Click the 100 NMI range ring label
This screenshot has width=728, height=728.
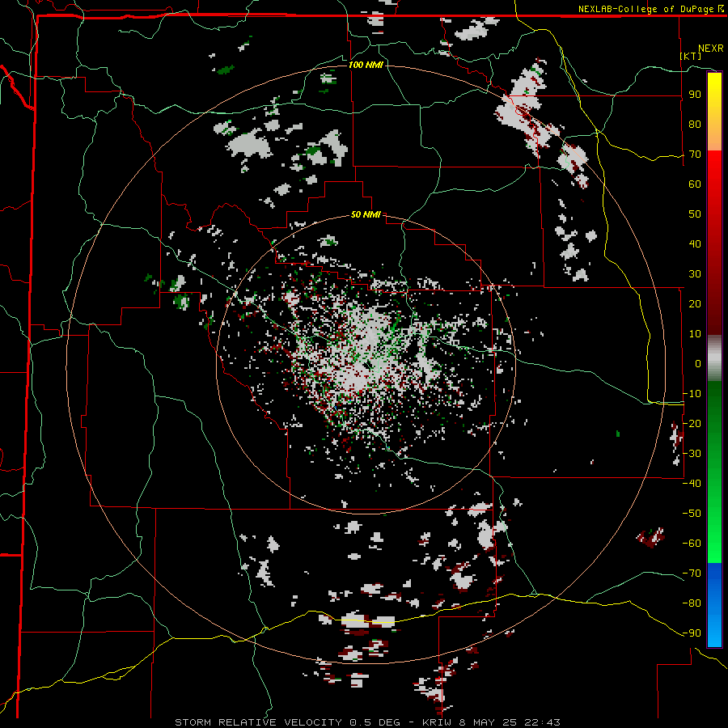(x=366, y=65)
